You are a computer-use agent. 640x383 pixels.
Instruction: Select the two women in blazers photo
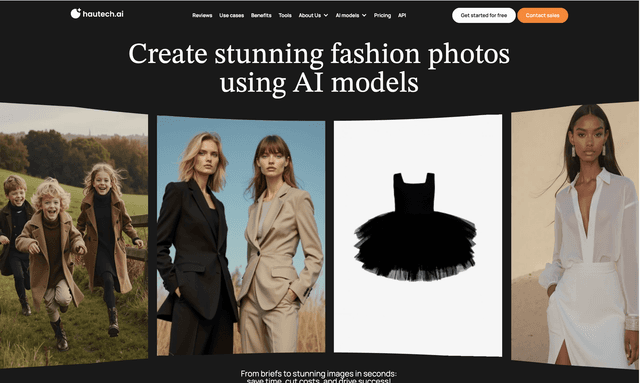coord(241,235)
